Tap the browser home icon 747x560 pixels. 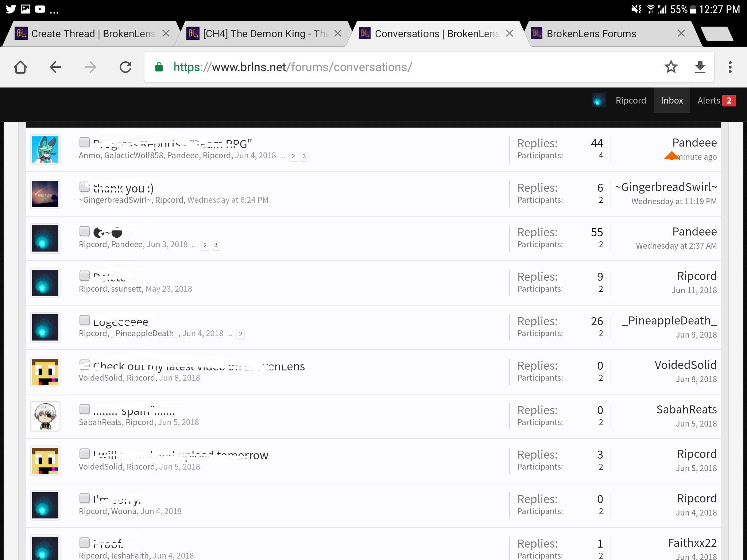pyautogui.click(x=20, y=67)
